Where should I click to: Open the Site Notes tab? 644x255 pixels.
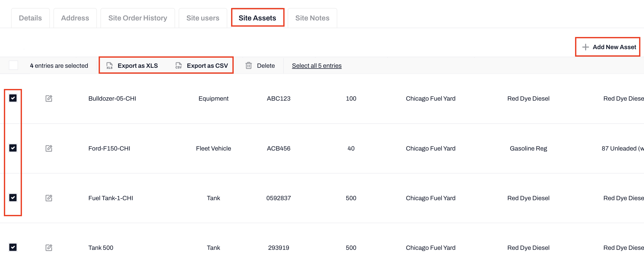[312, 18]
